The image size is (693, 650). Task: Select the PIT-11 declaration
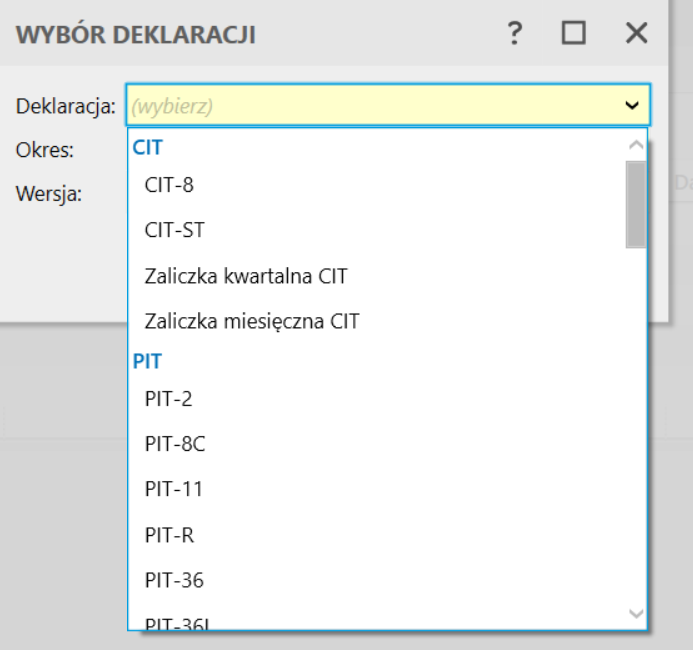pos(173,489)
